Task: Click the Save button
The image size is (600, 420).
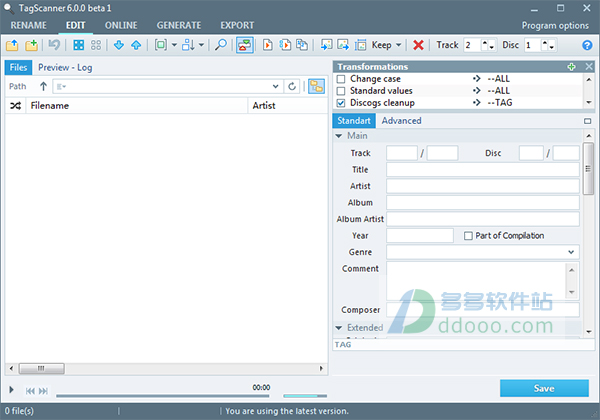Action: tap(544, 388)
